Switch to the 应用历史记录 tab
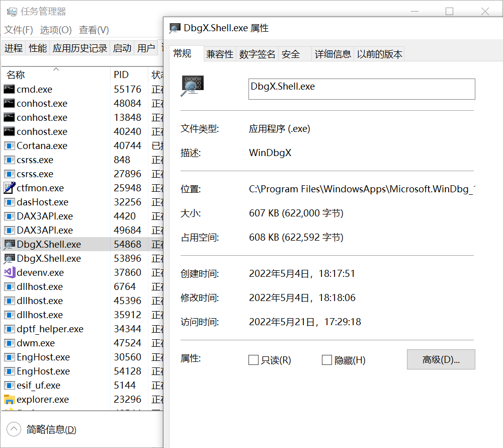The width and height of the screenshot is (503, 448). point(80,48)
